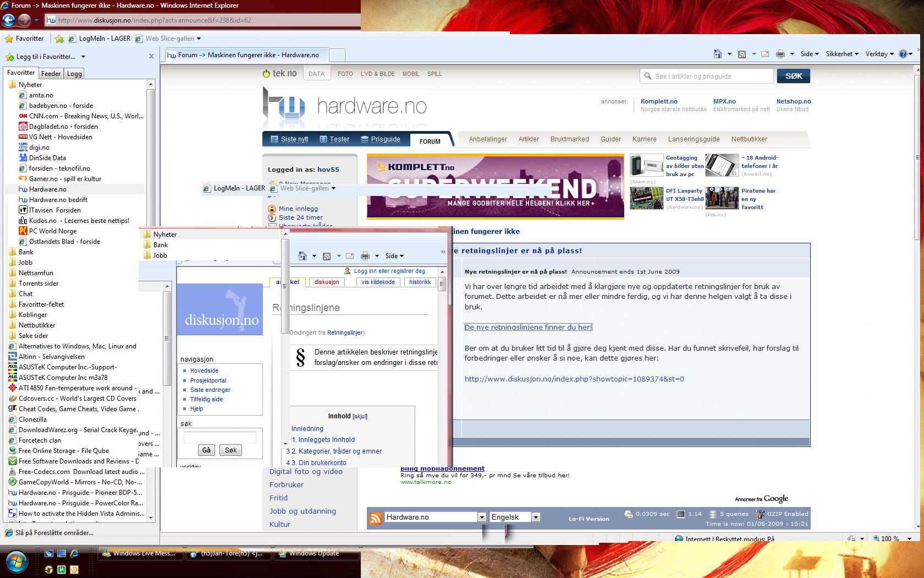Collapse the Nyheter favorites folder
924x578 pixels.
point(25,85)
